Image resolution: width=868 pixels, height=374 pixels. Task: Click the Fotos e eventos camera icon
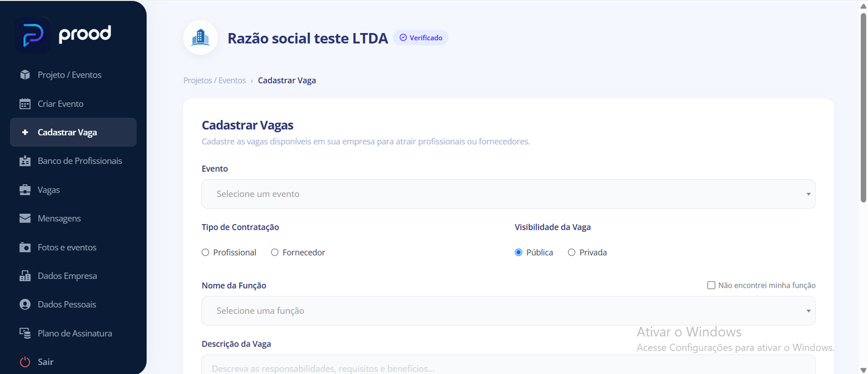click(25, 247)
